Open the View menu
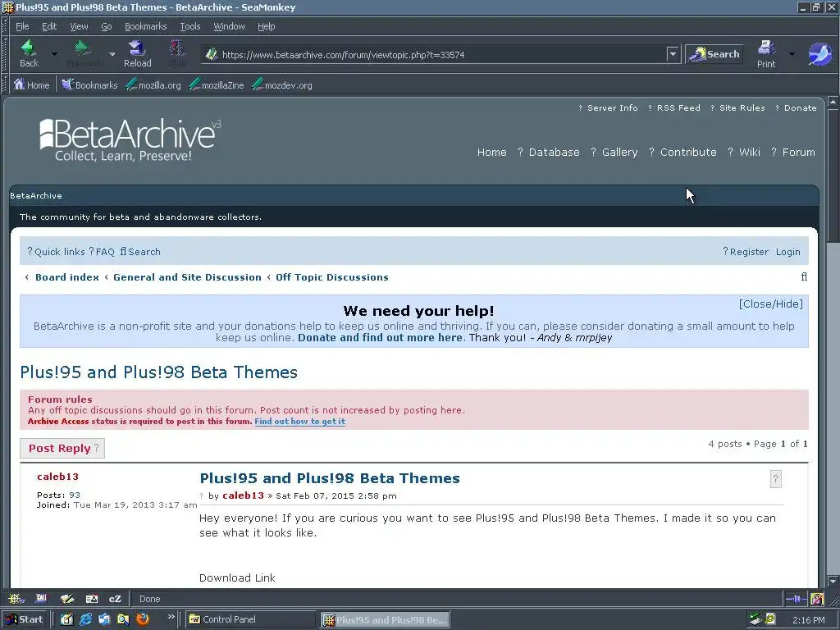This screenshot has height=630, width=840. click(x=79, y=26)
